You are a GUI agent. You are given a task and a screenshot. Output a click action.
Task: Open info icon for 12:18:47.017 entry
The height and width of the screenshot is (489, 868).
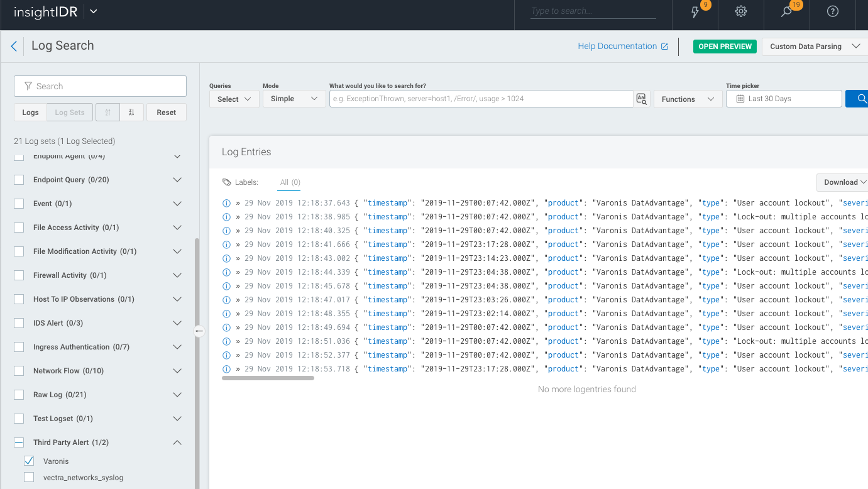pyautogui.click(x=227, y=300)
